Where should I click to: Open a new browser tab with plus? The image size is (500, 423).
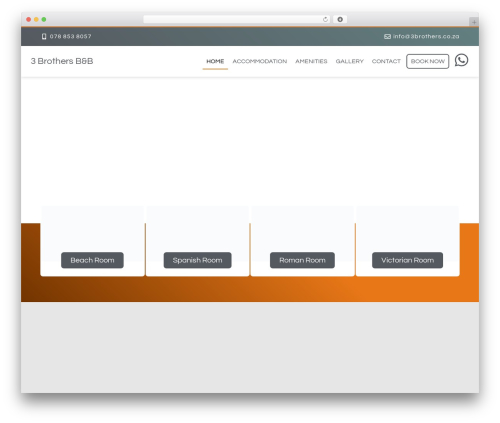tap(474, 22)
